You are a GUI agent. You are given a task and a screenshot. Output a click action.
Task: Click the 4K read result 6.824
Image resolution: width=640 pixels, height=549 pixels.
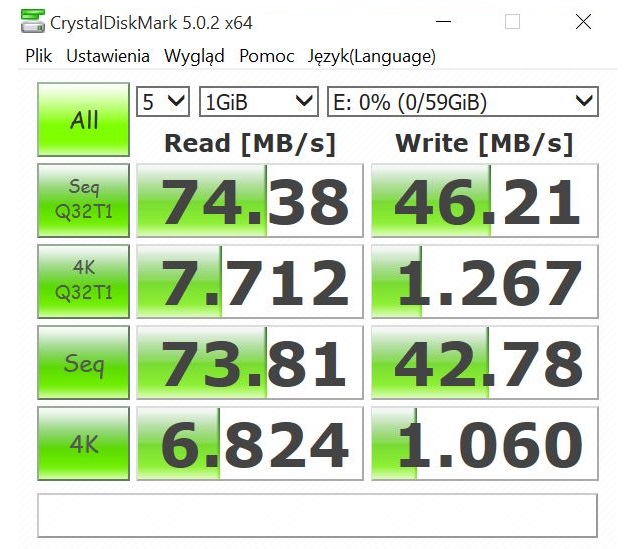click(x=249, y=443)
